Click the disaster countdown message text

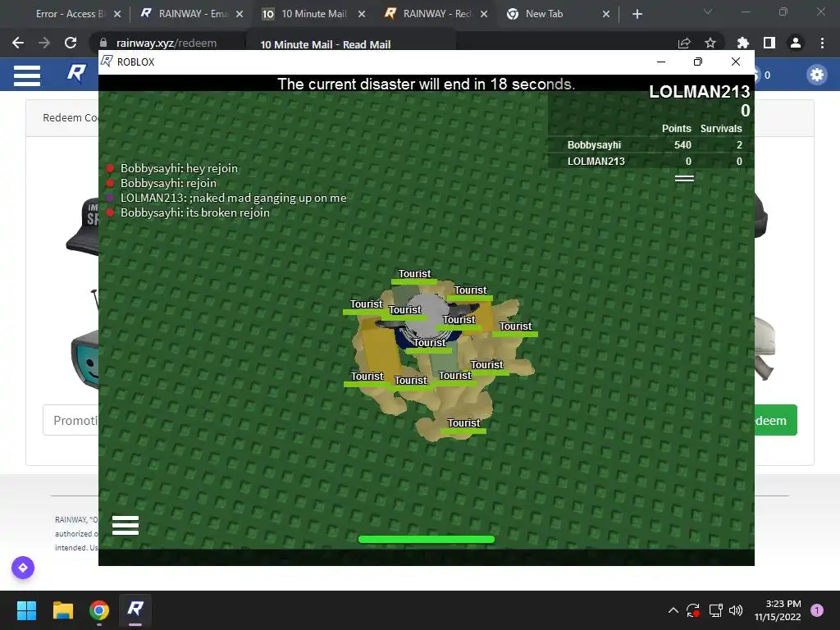(427, 84)
